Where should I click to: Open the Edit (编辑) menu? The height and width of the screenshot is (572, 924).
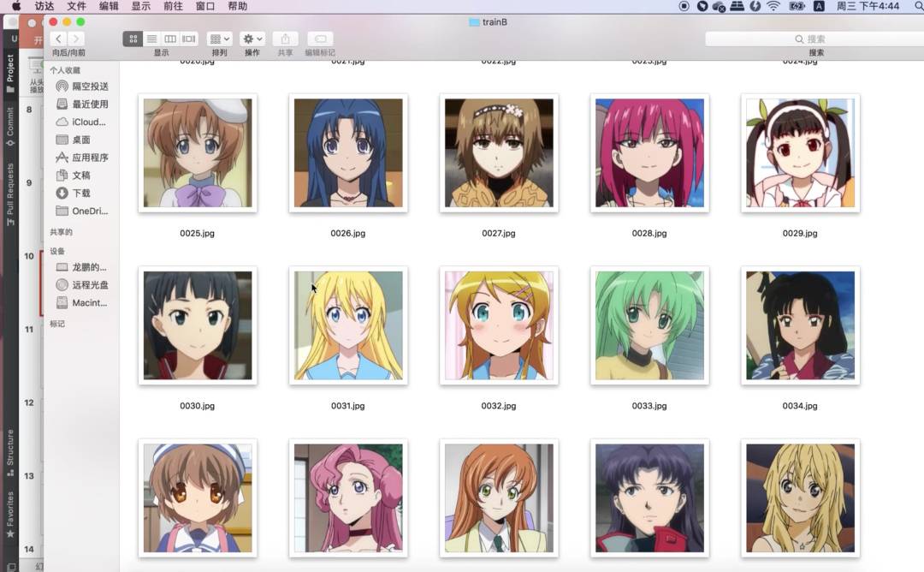pos(109,6)
